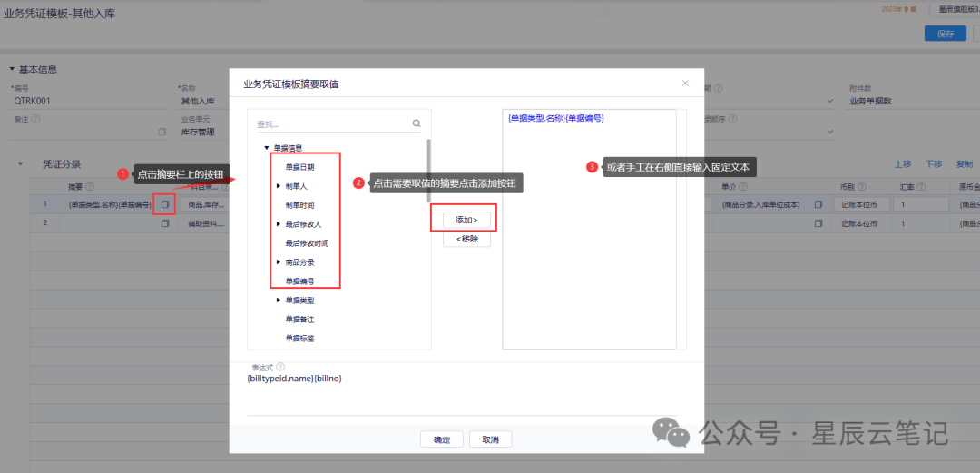The height and width of the screenshot is (473, 980).
Task: Select row number 2 in the entries table
Action: (44, 223)
